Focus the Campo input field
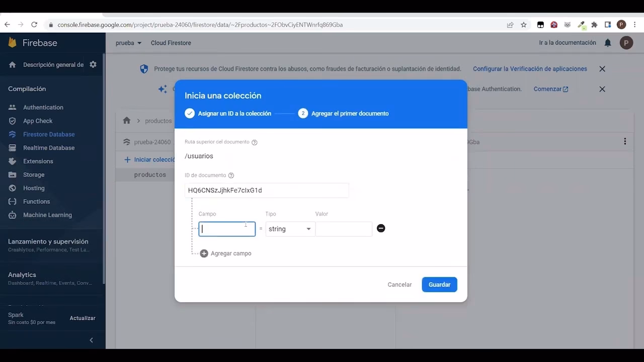The height and width of the screenshot is (362, 644). point(227,229)
